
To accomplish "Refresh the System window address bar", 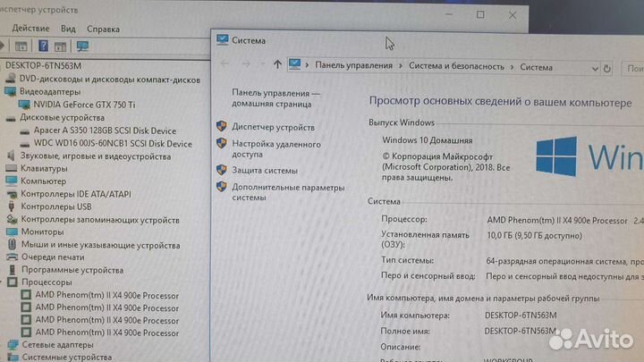I will 607,69.
